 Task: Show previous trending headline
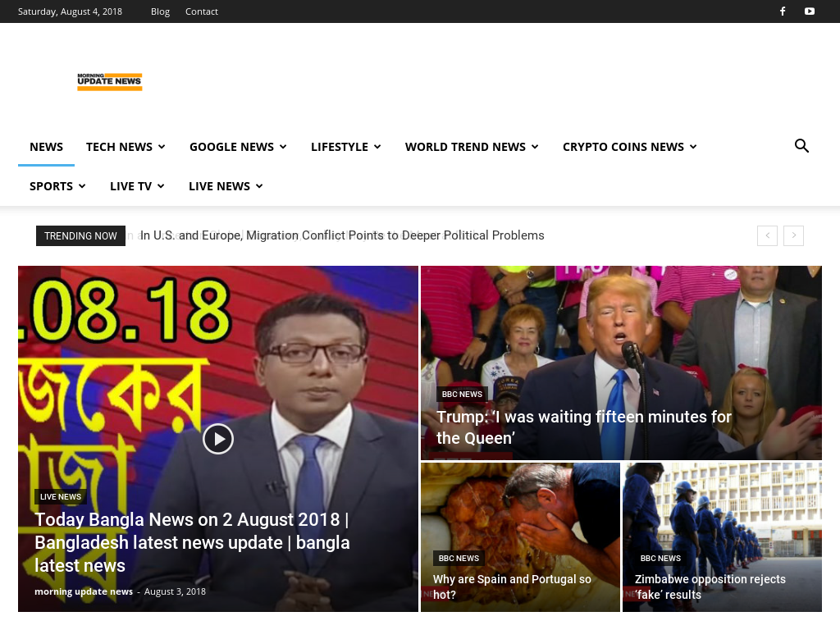point(767,235)
